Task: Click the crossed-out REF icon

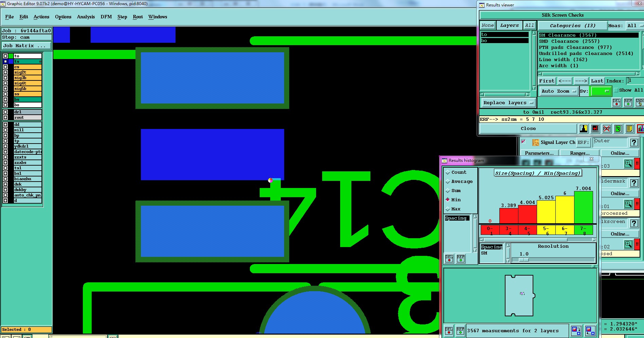Action: [x=607, y=128]
